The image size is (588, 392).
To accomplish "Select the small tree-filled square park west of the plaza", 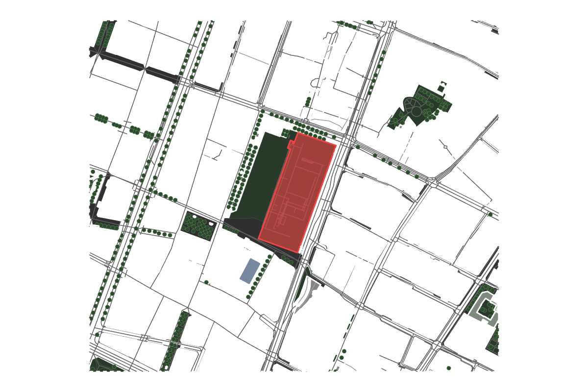I will tap(198, 226).
